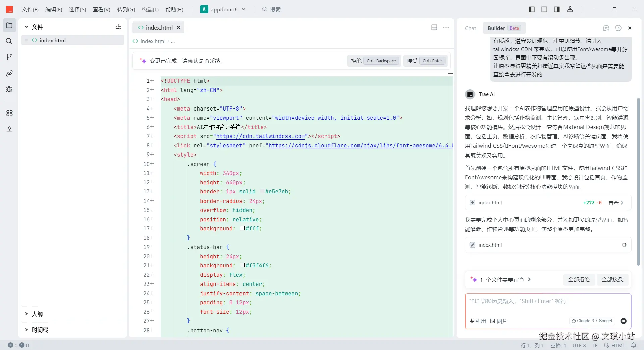Open the notifications bell
Image resolution: width=644 pixels, height=350 pixels.
634,345
